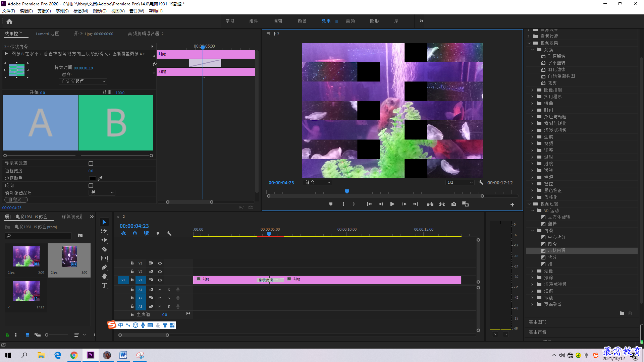This screenshot has height=362, width=644.
Task: Click the border color swatch
Action: 92,178
